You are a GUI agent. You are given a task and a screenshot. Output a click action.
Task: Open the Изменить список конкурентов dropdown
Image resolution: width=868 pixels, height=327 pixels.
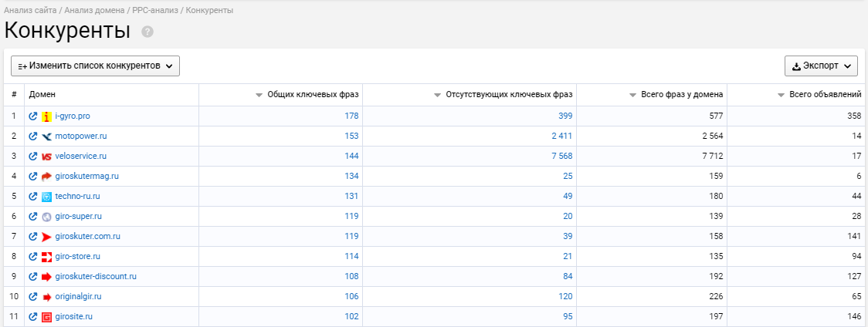(x=95, y=66)
